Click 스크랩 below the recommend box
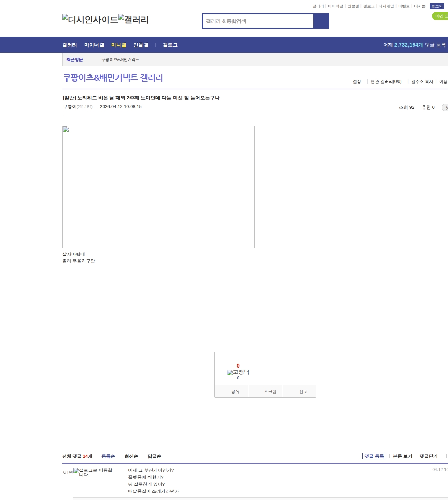Screen dimensions: 448x500 click(270, 392)
